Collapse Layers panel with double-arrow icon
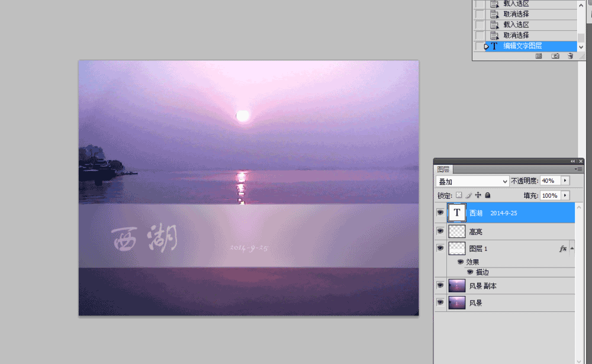Screen dimensions: 592x364 [572, 161]
